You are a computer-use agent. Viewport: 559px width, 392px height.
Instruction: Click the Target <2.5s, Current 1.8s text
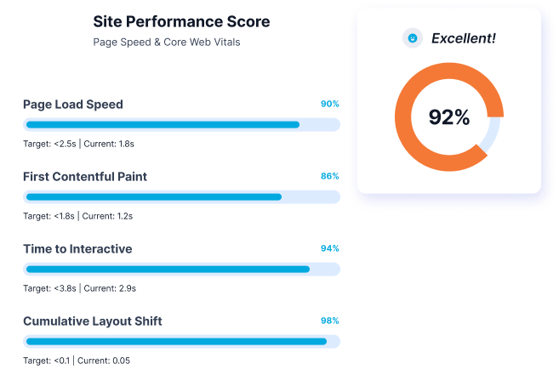click(x=78, y=144)
